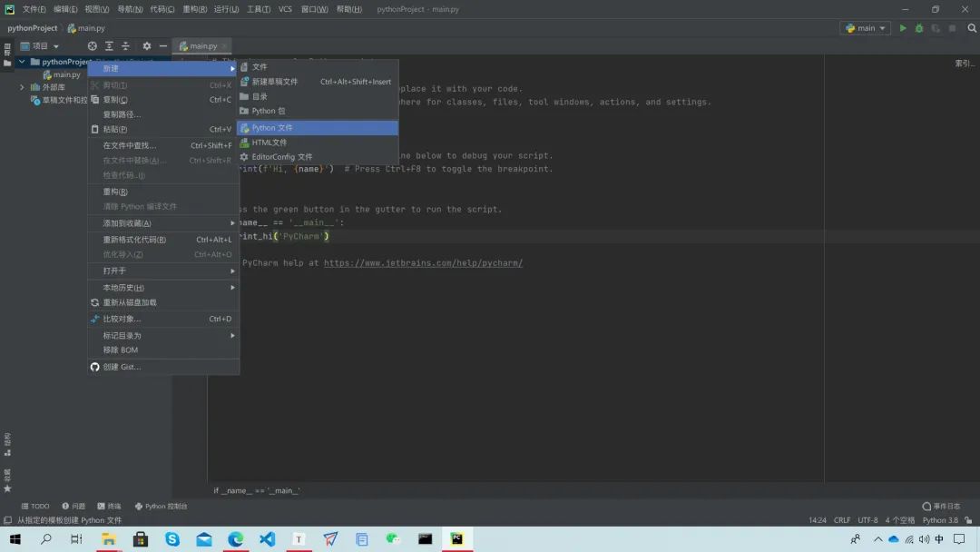Select 重构(R) in the context menu
The height and width of the screenshot is (552, 980).
163,192
